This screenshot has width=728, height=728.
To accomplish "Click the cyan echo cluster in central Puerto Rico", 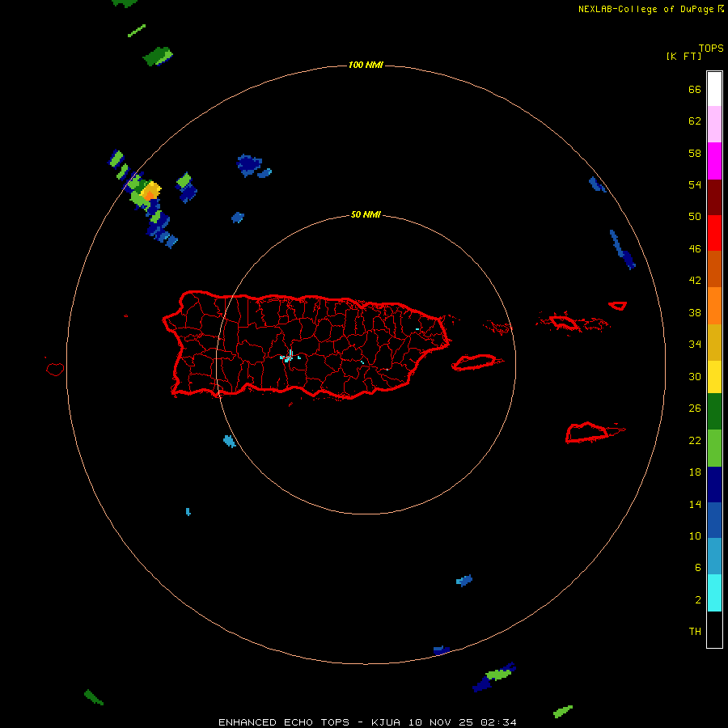I will pyautogui.click(x=290, y=357).
